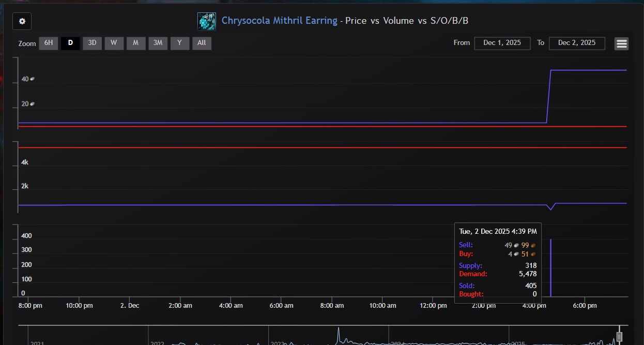Open the From date field Dec 1, 2025
644x345 pixels.
[x=502, y=43]
